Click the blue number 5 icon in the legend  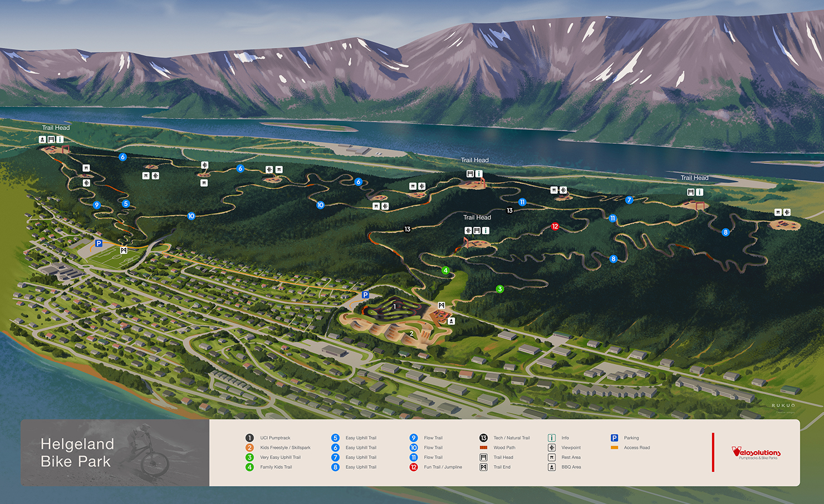335,438
